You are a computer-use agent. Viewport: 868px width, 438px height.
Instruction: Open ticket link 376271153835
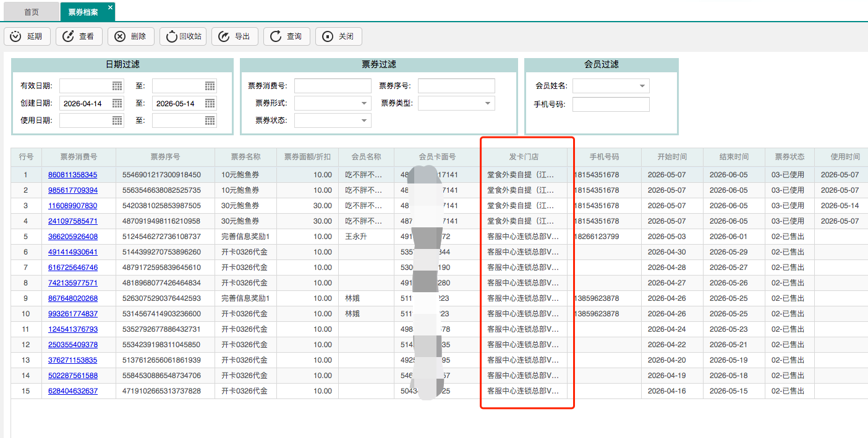[73, 360]
